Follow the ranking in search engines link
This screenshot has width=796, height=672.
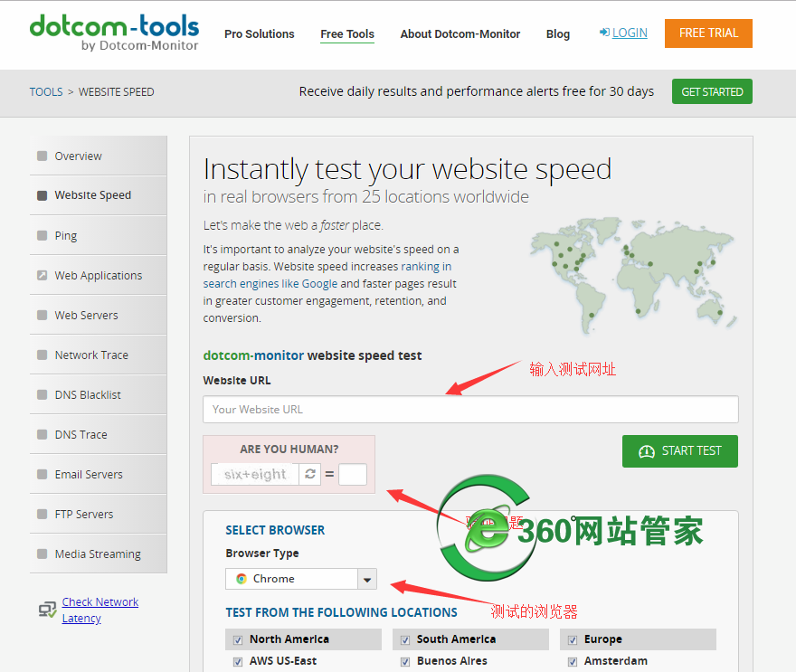[x=327, y=275]
